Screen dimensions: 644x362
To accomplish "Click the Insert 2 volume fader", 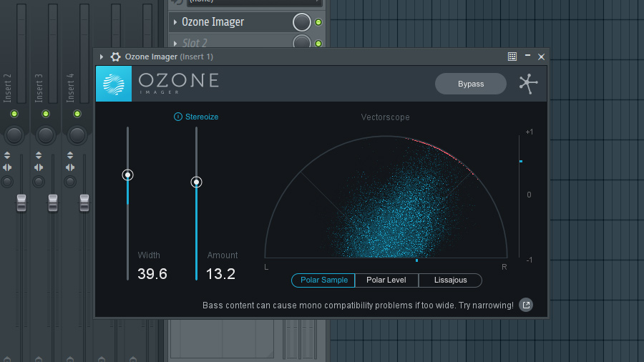I will (x=21, y=203).
